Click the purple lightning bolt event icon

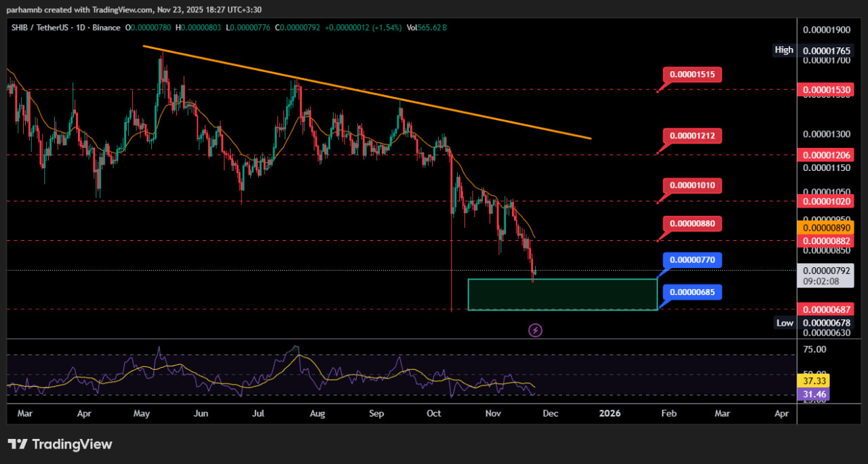pyautogui.click(x=535, y=330)
